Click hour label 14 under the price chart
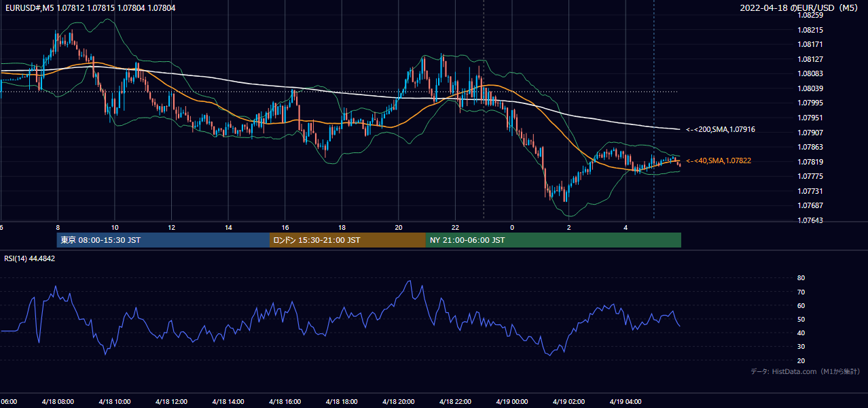 tap(228, 227)
